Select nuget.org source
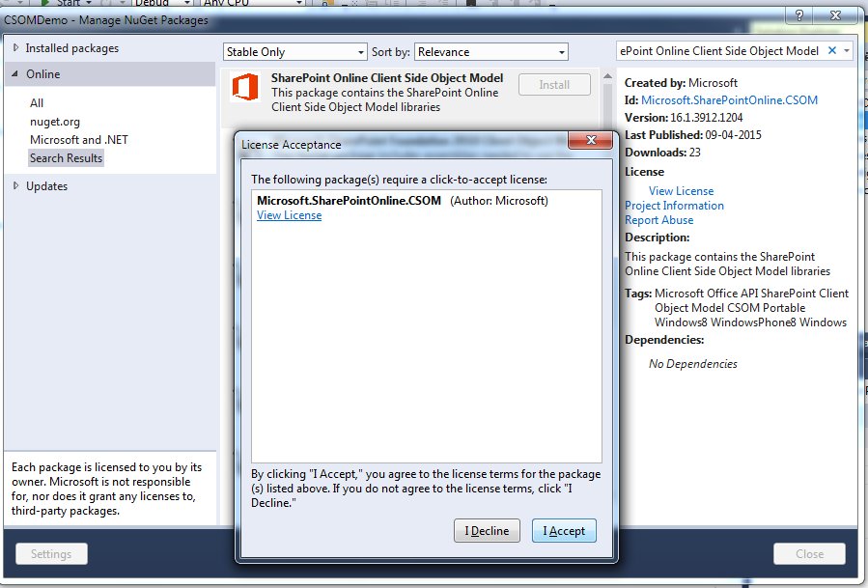This screenshot has height=588, width=868. point(55,122)
